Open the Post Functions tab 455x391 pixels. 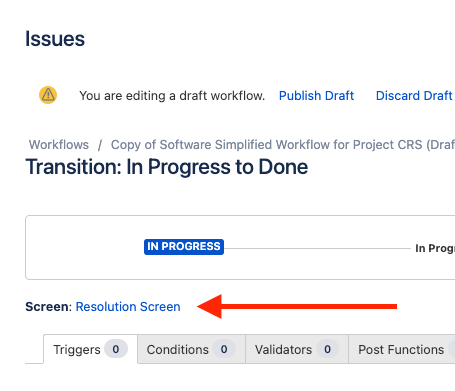(x=402, y=349)
